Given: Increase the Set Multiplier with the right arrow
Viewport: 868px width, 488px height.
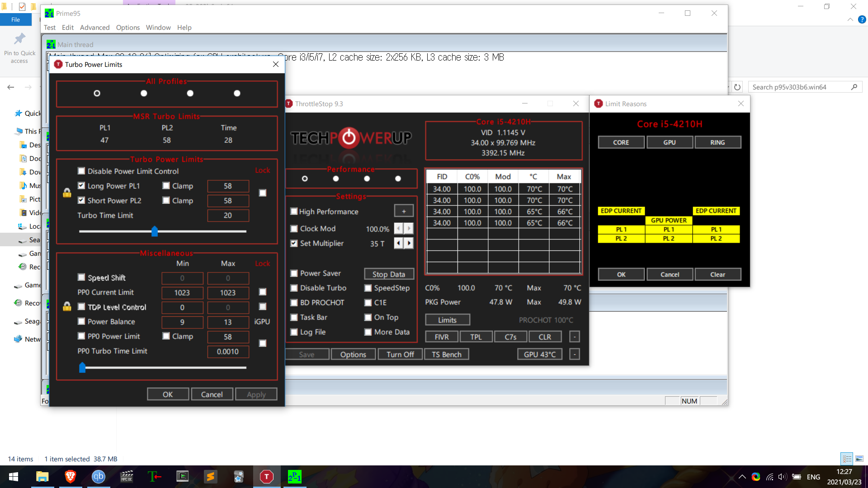Looking at the screenshot, I should (409, 243).
